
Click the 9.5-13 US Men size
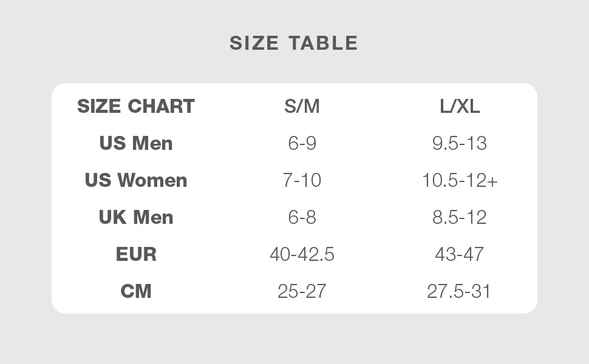[x=460, y=143]
